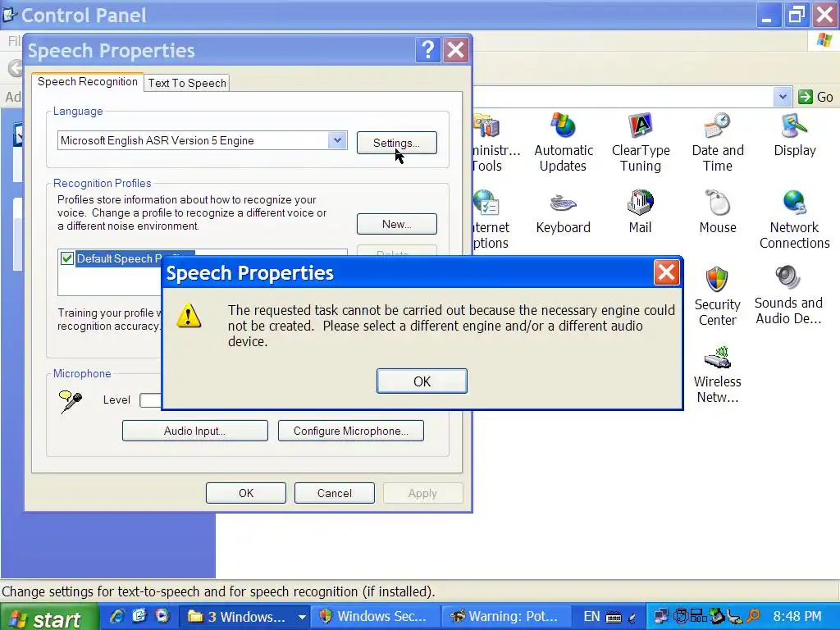Toggle the Default Speech Profile checkbox

[67, 258]
